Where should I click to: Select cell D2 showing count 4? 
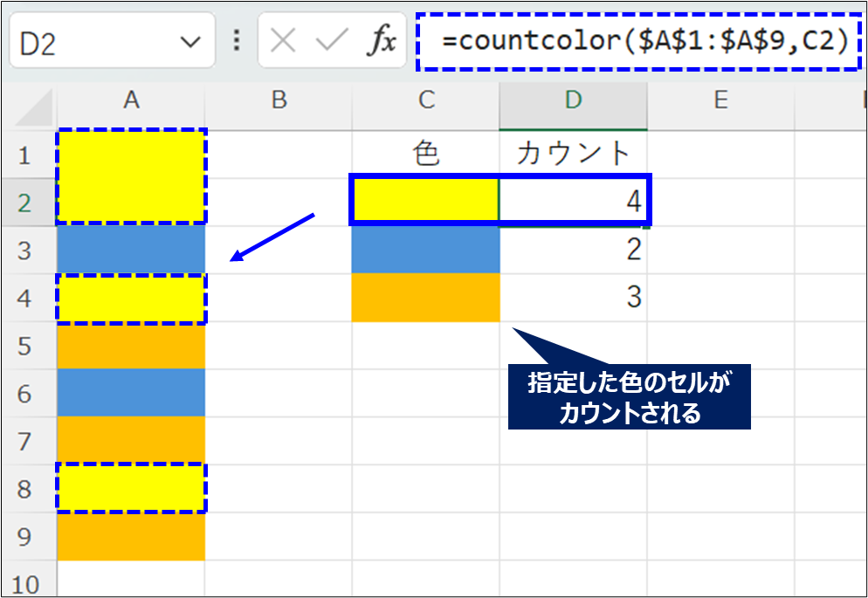pos(573,203)
